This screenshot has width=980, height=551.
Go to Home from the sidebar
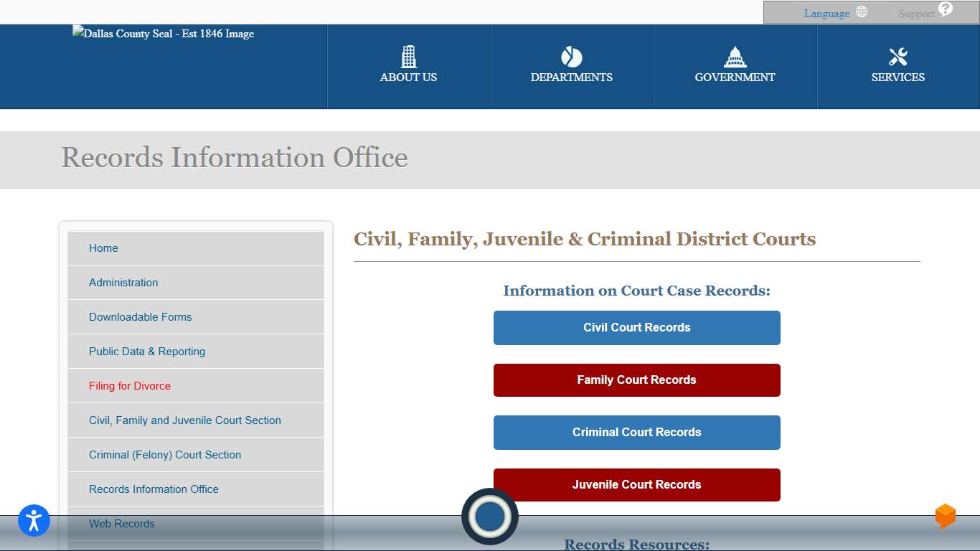tap(103, 248)
